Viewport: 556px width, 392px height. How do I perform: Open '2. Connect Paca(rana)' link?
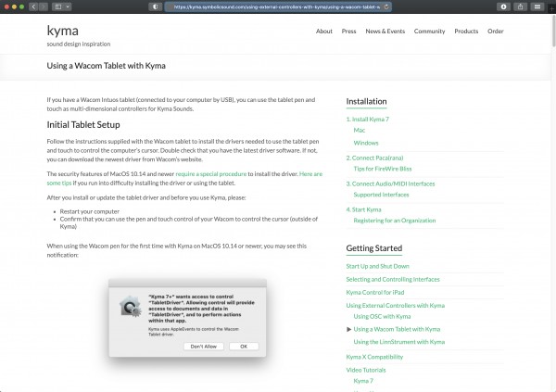pos(374,158)
